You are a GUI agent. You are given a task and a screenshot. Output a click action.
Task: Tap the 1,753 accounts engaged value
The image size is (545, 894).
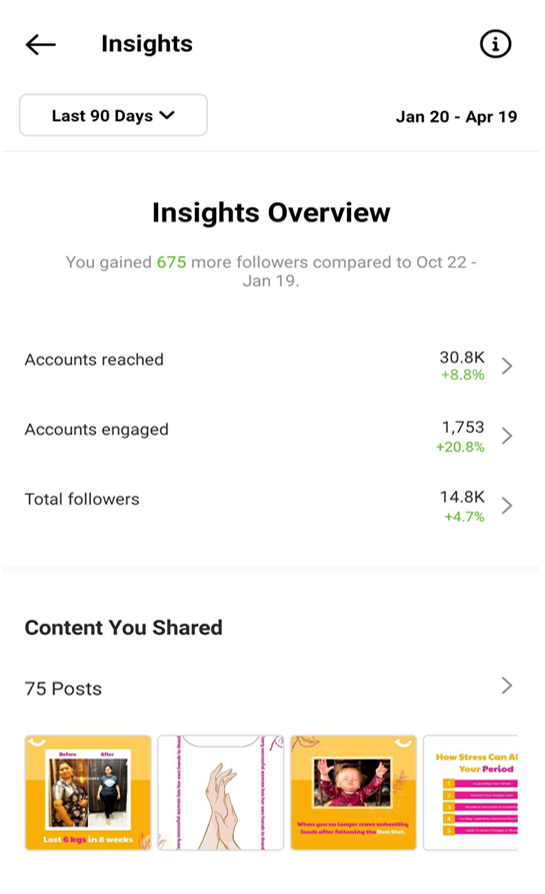(463, 427)
